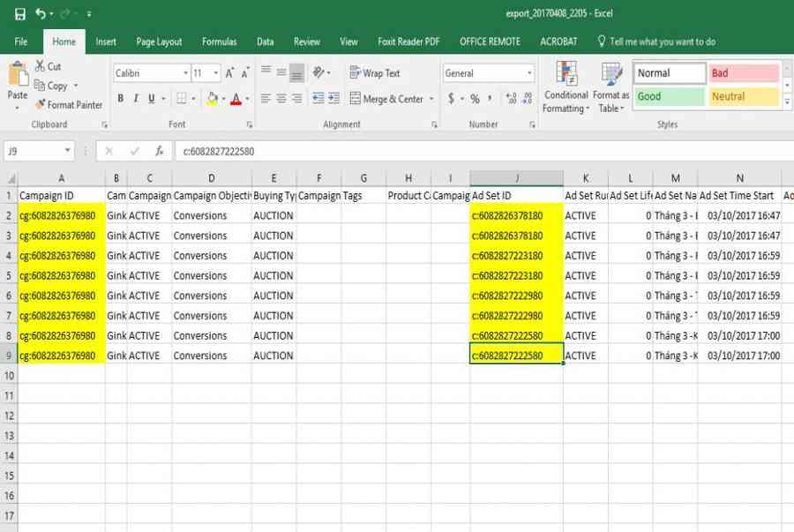Click the Insert Function fx button
Image resolution: width=794 pixels, height=532 pixels.
159,151
